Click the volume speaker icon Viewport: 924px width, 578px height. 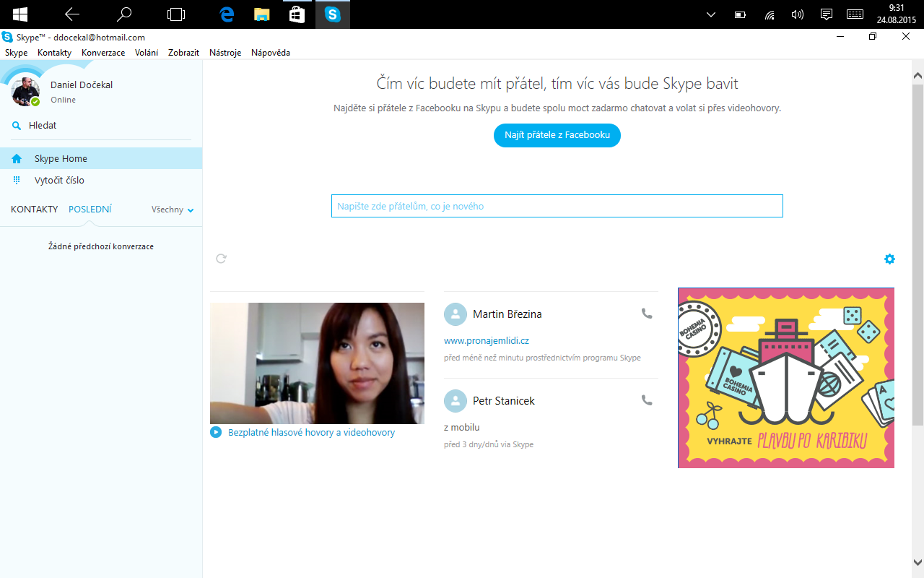point(798,14)
